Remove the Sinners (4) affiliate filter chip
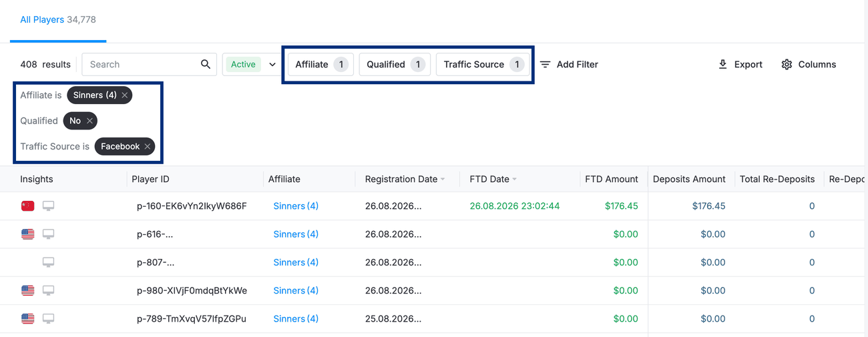Viewport: 868px width, 337px height. (x=125, y=95)
